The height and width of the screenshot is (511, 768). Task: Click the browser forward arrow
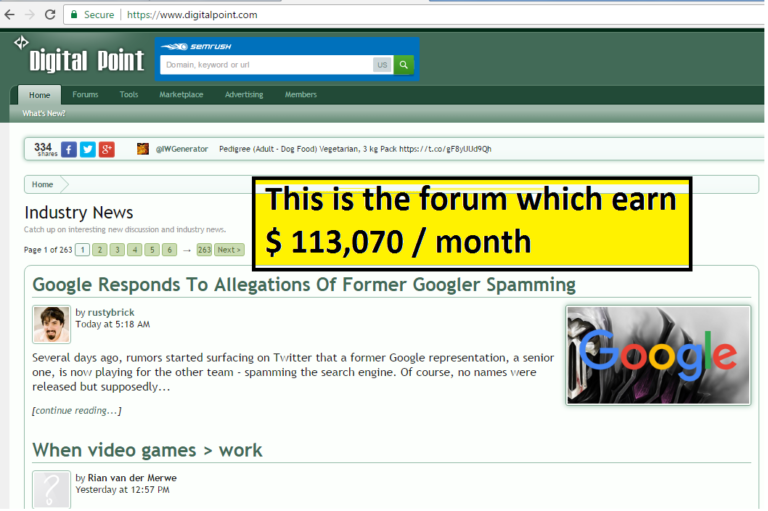[x=29, y=15]
